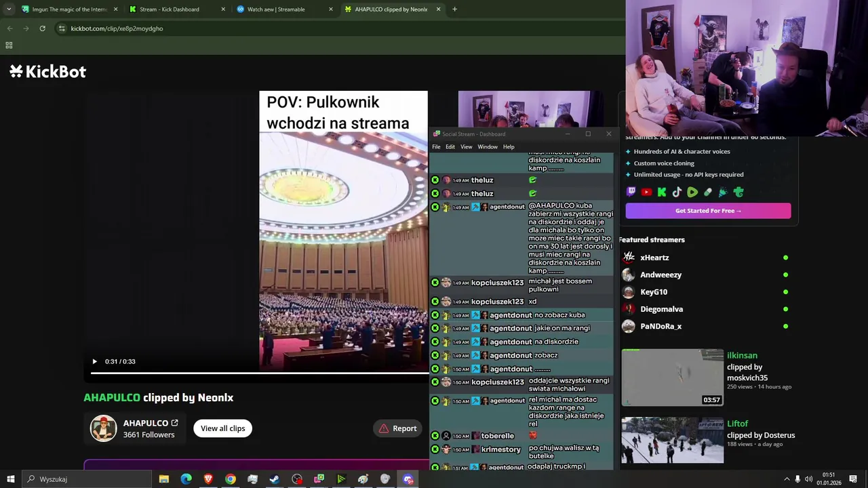Image resolution: width=868 pixels, height=488 pixels.
Task: Close the AHAPULCO clipped by NeonIx tab
Action: coord(438,9)
